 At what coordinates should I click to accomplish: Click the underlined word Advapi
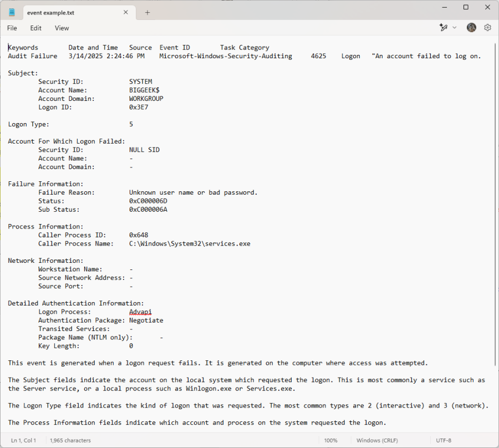coord(140,312)
